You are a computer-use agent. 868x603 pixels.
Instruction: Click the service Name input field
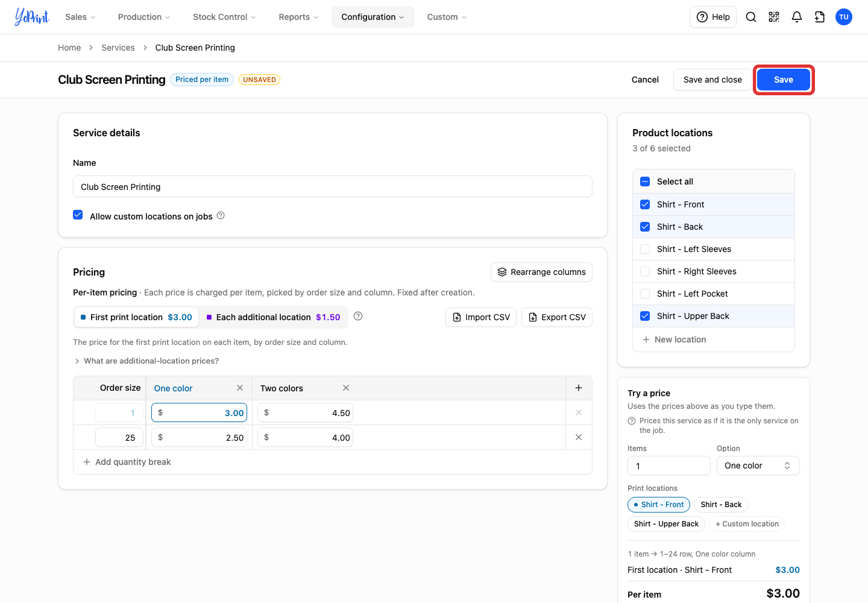(x=333, y=186)
